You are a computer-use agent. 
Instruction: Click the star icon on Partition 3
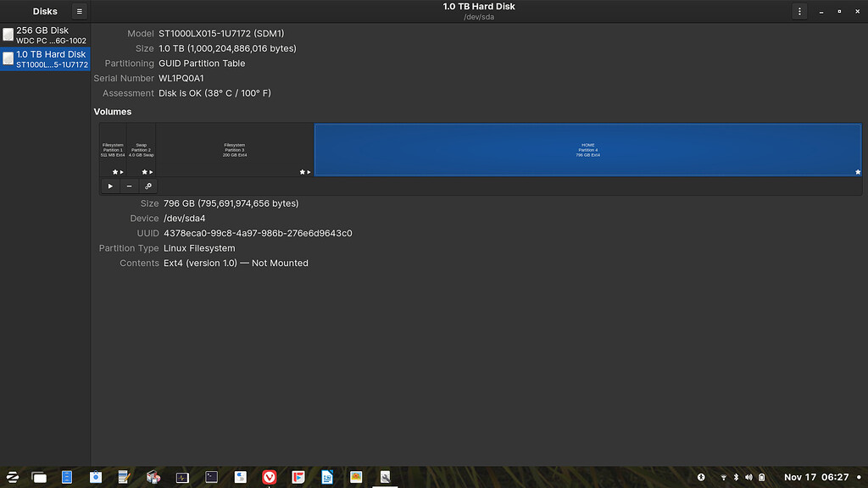click(302, 171)
